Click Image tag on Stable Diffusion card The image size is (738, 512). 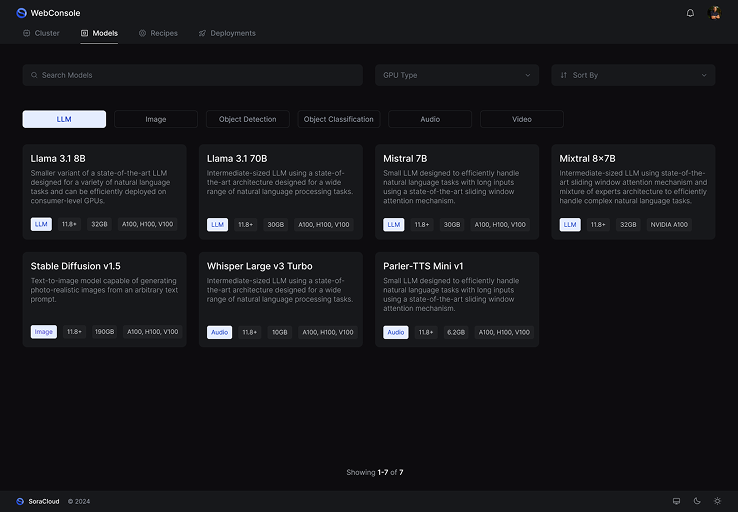44,332
